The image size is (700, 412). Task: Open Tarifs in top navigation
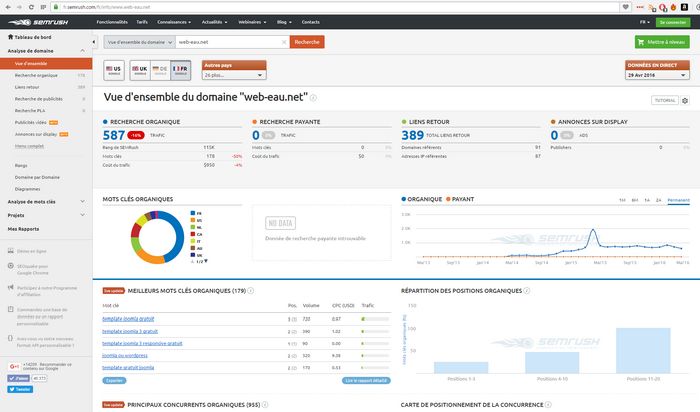tap(142, 22)
